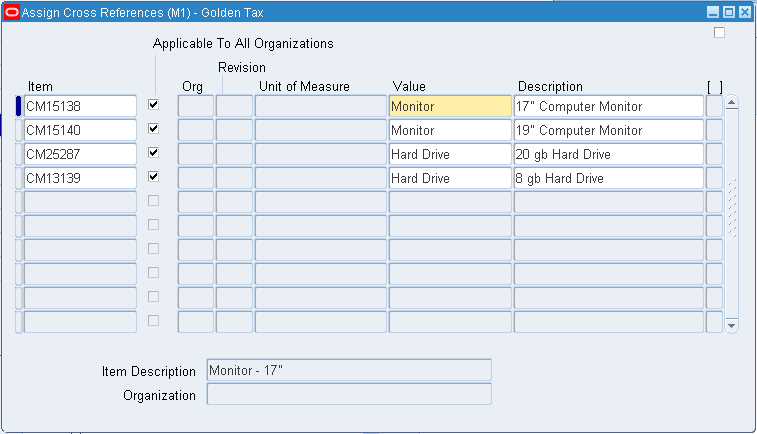Uncheck the all-organizations checkbox for CM25287
Screen dimensions: 757x434
(x=153, y=153)
